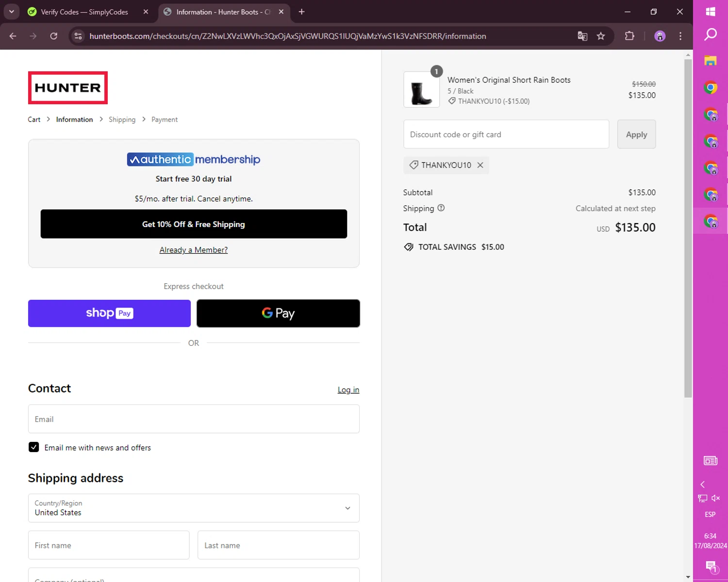The width and height of the screenshot is (728, 582).
Task: Close the Information Hunter Boots tab
Action: [281, 12]
